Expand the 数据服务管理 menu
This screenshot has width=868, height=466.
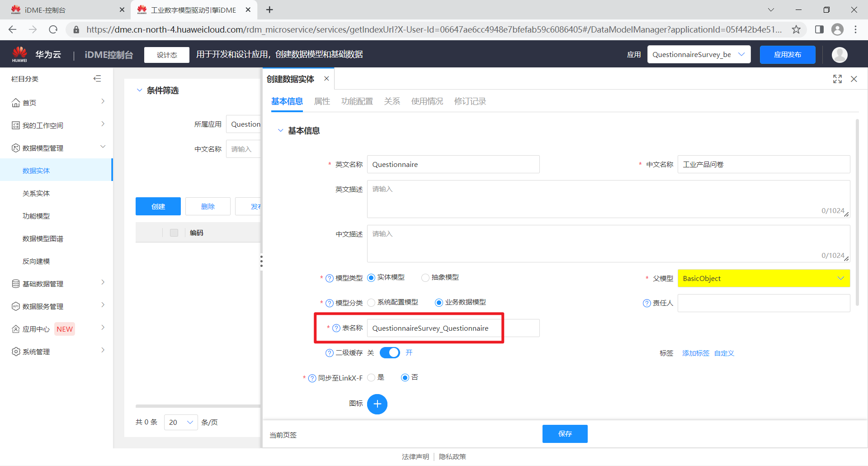[103, 305]
